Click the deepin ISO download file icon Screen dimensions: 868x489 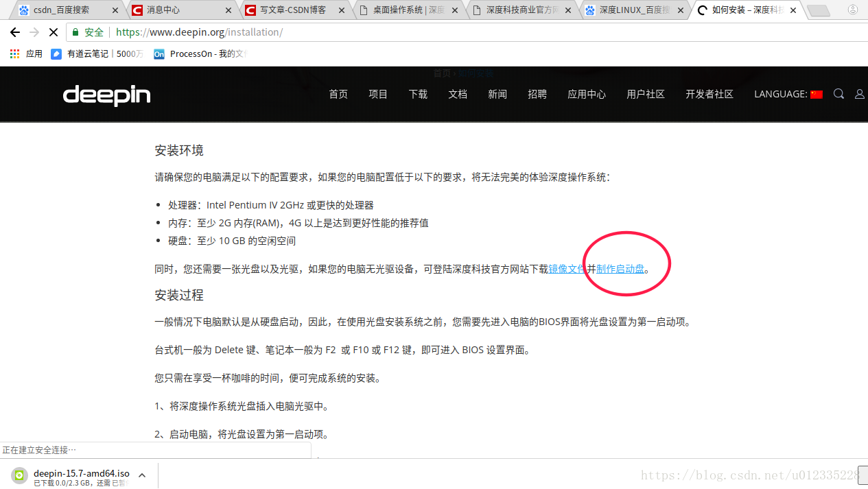[x=21, y=475]
